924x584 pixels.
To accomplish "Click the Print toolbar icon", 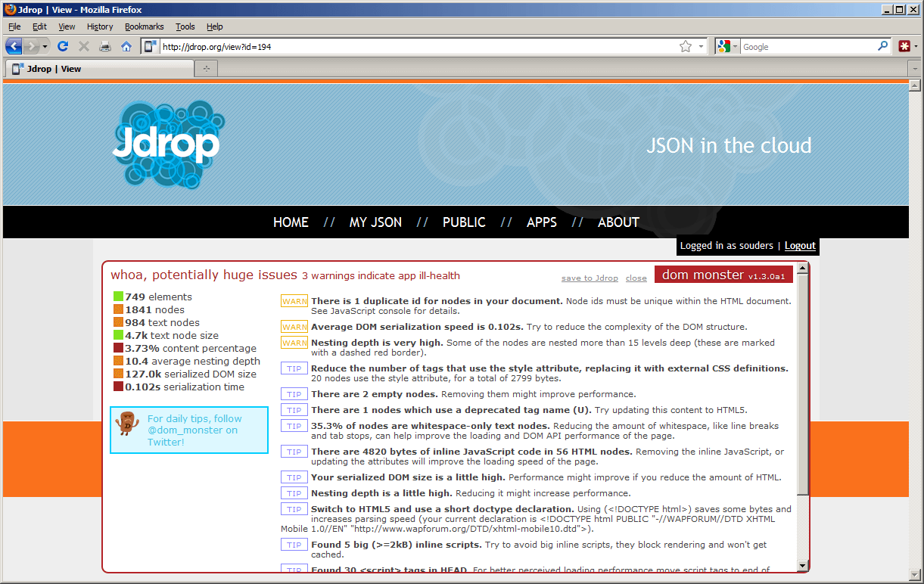I will click(x=105, y=46).
